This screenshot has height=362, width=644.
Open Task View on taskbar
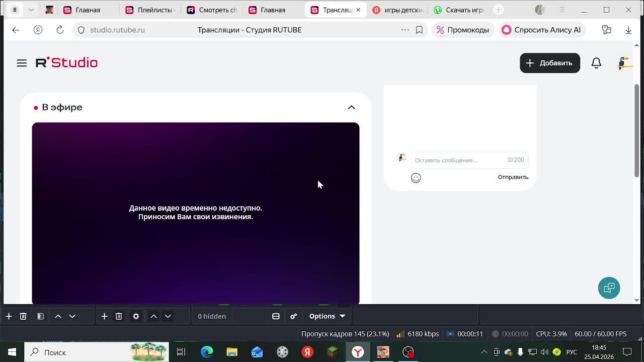pyautogui.click(x=181, y=352)
